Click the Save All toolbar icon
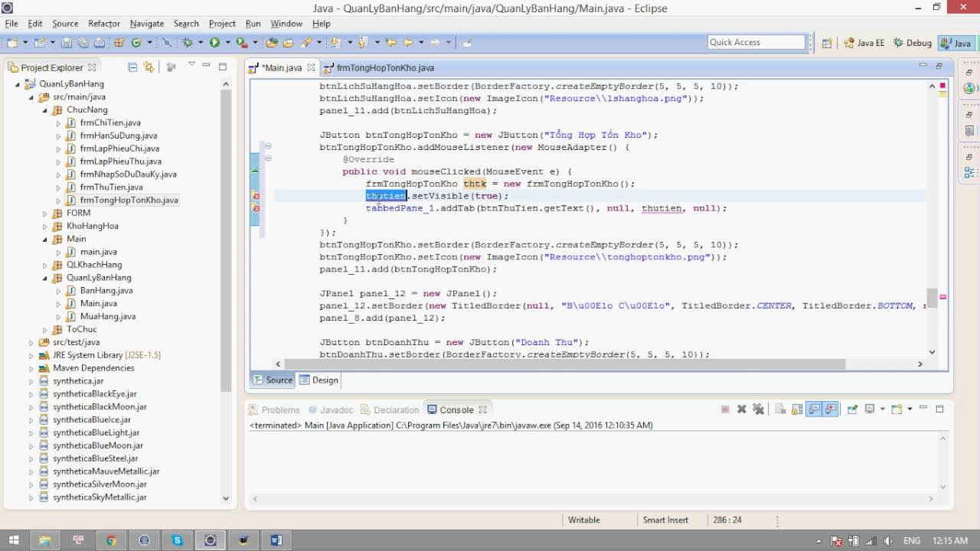The width and height of the screenshot is (980, 551). (x=83, y=43)
